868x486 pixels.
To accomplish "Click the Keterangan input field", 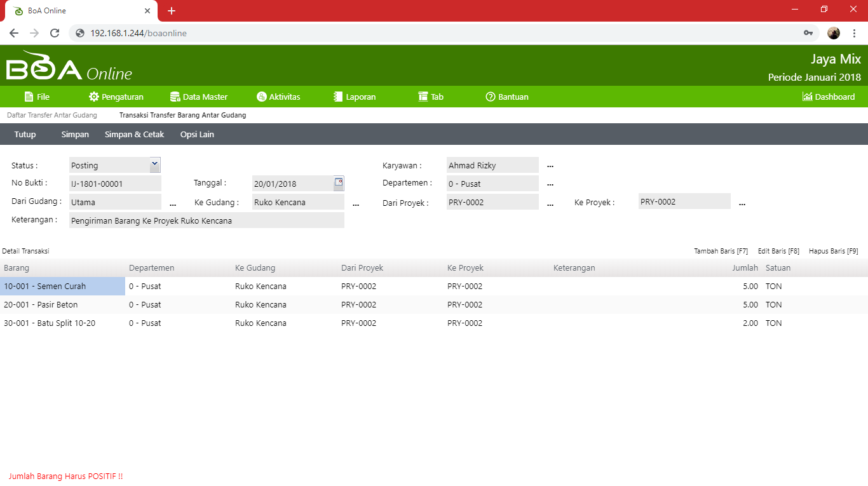I will point(207,220).
